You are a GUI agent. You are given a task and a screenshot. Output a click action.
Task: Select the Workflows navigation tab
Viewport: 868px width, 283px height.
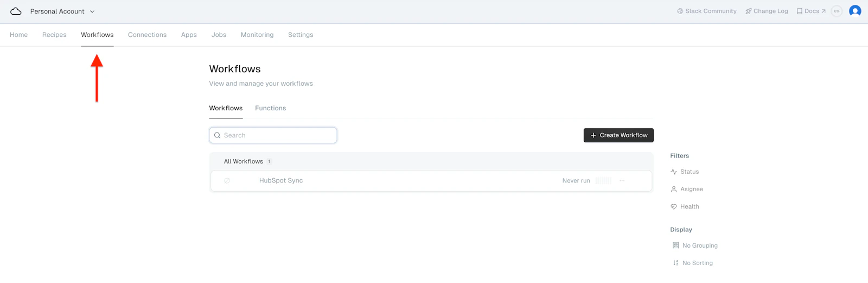coord(97,35)
